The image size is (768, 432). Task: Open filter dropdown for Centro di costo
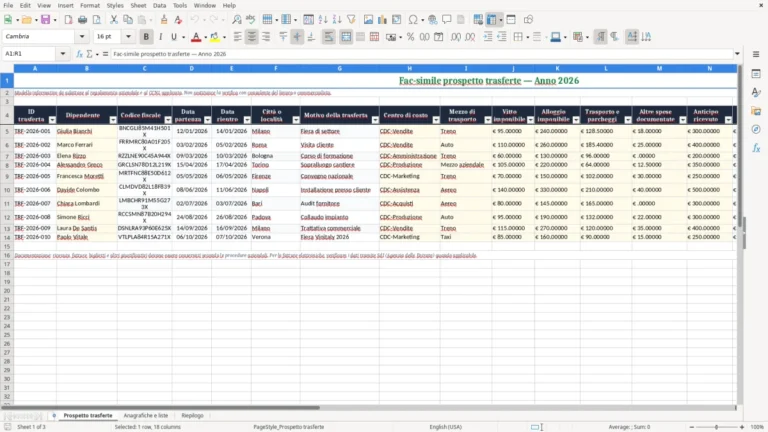click(x=436, y=120)
